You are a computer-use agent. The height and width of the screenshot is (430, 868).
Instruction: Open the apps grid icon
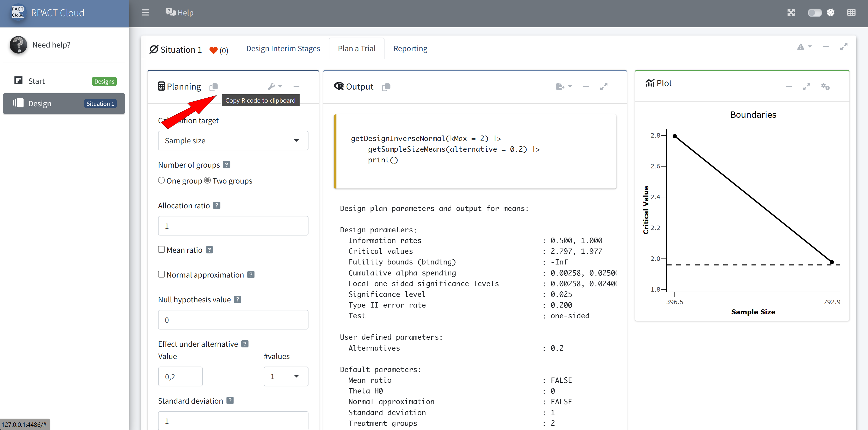[851, 13]
